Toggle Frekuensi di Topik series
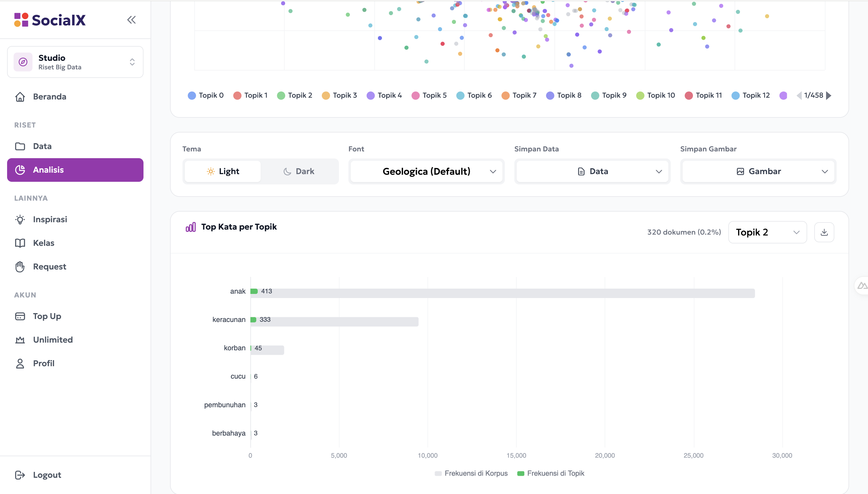868x494 pixels. 550,473
